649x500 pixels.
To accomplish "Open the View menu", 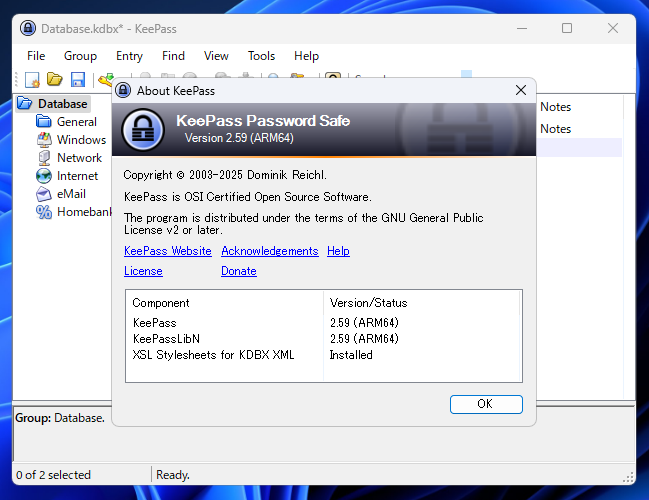I will 216,56.
